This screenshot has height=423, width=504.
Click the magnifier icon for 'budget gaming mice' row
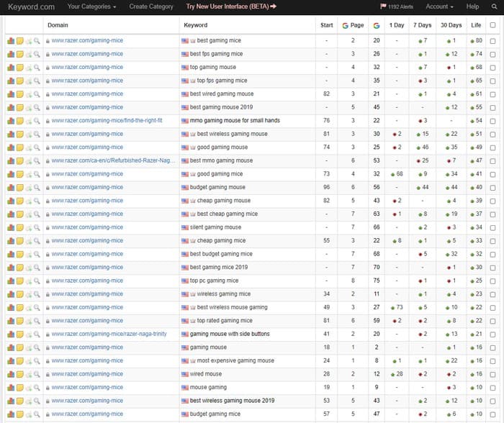click(x=37, y=414)
